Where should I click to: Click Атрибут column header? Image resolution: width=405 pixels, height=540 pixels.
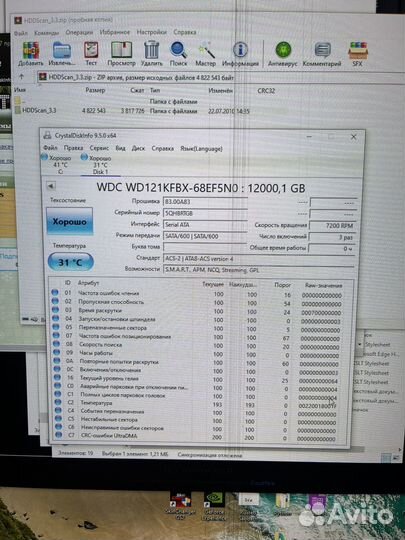(x=89, y=283)
